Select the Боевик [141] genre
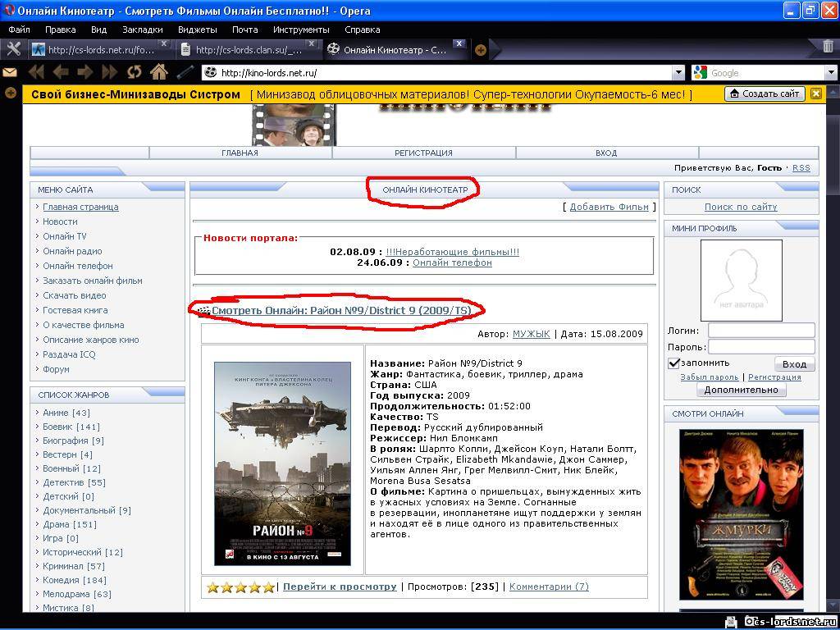 (71, 427)
